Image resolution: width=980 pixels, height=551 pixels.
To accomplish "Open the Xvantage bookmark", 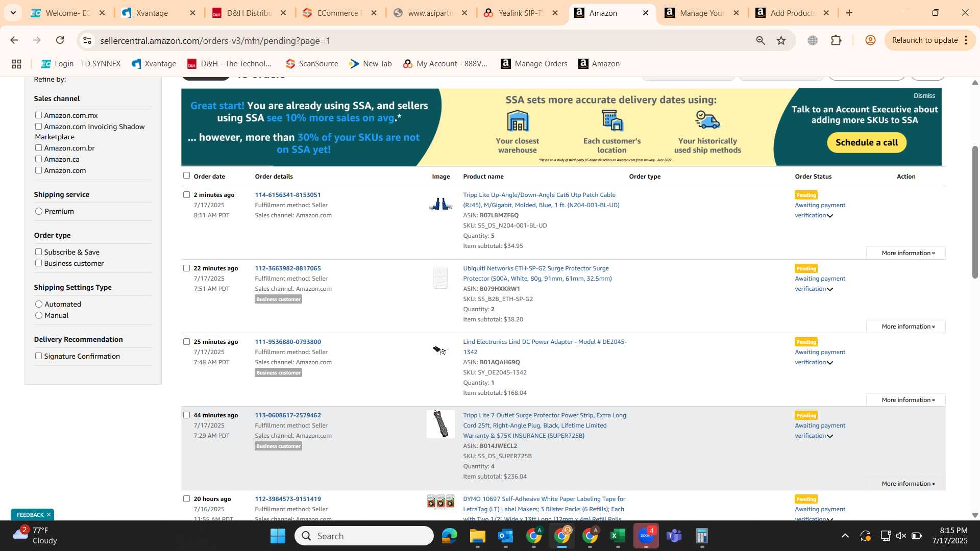I will pos(154,64).
